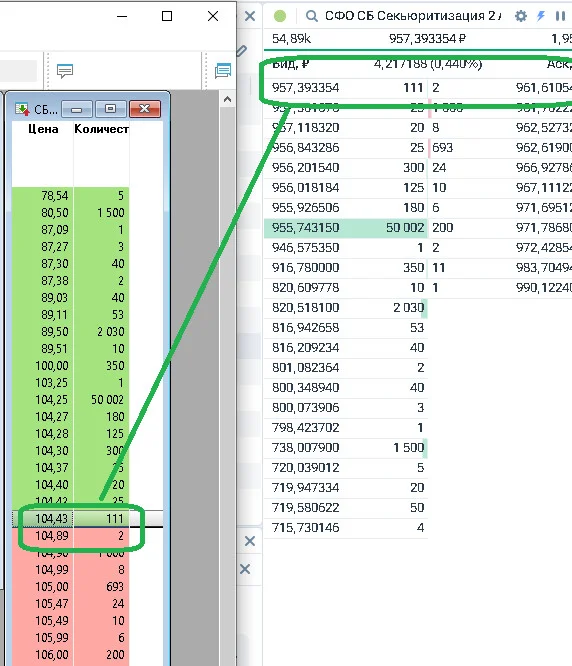The height and width of the screenshot is (666, 572).
Task: Pause the order book with pause icon
Action: click(560, 16)
